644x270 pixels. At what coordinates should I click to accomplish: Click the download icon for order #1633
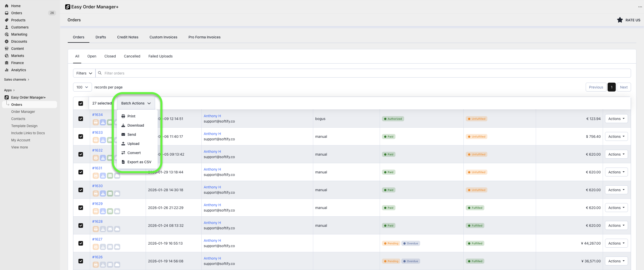pyautogui.click(x=103, y=140)
